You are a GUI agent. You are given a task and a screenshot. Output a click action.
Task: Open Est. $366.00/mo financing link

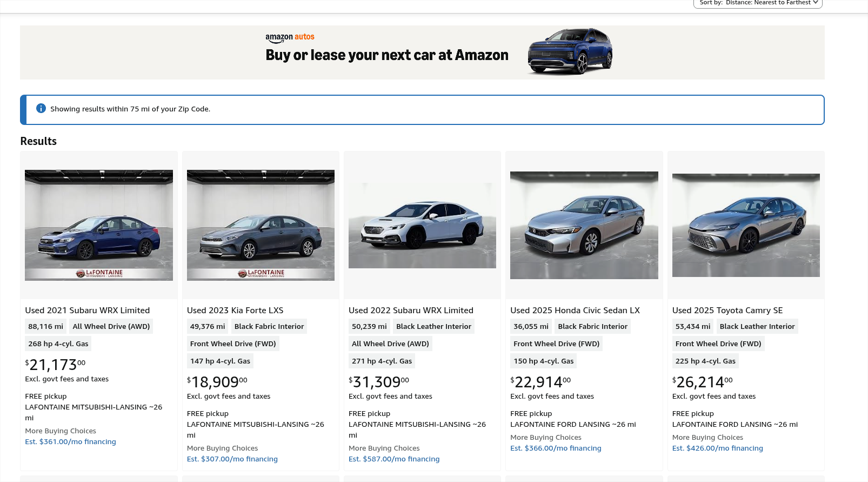pyautogui.click(x=556, y=448)
